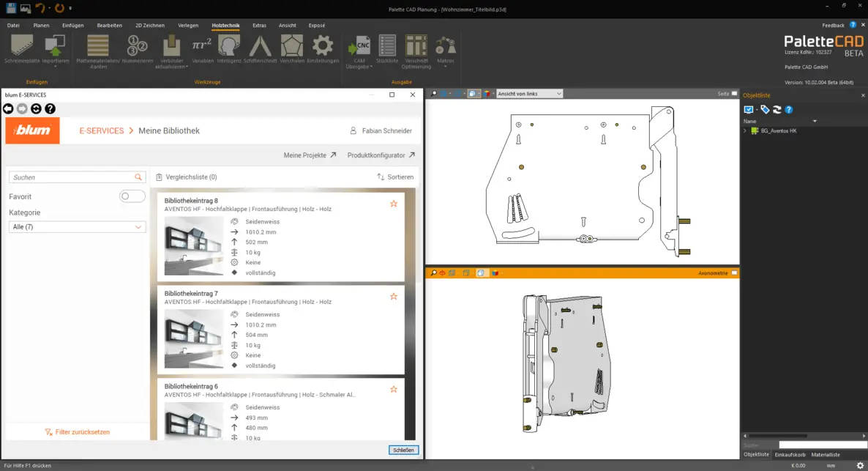Open Plattenmaterialien/-Kanten tool

[x=98, y=51]
